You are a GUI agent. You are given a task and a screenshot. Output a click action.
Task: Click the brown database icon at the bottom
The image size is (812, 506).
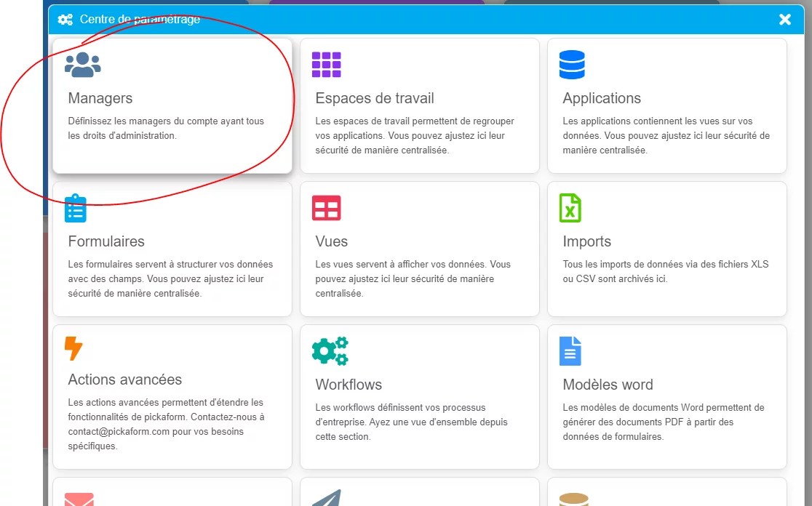coord(573,499)
